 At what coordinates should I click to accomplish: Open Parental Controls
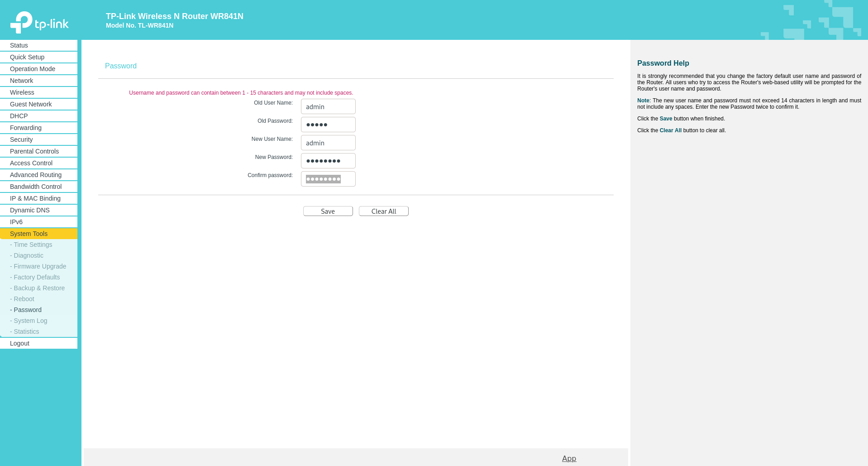pos(38,151)
